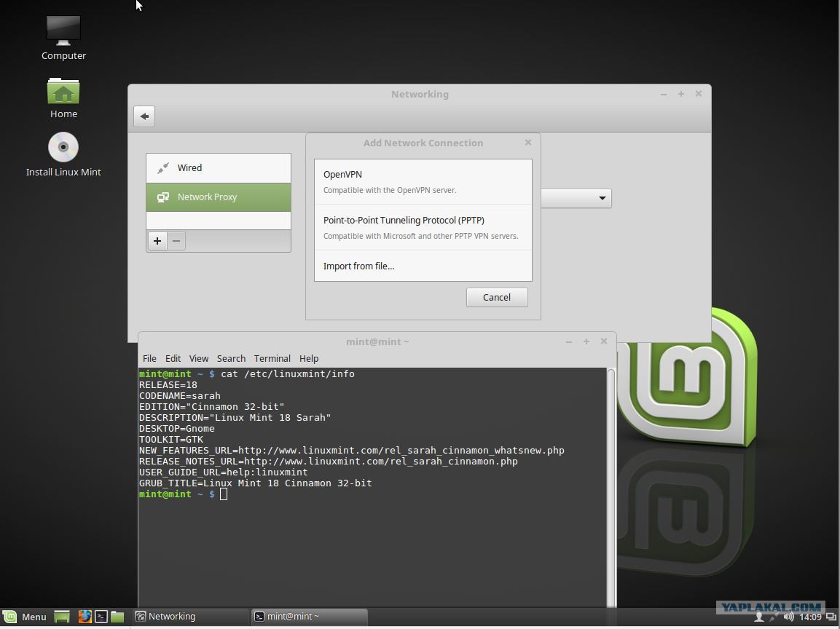Switch to mint@mint taskbar window button
Image resolution: width=840 pixels, height=629 pixels.
coord(310,617)
